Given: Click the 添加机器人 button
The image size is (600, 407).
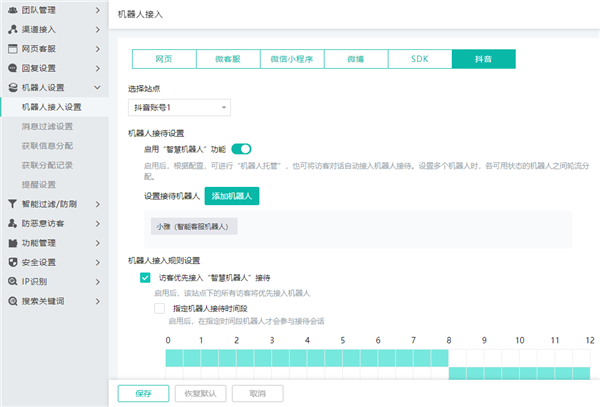Looking at the screenshot, I should pos(232,196).
